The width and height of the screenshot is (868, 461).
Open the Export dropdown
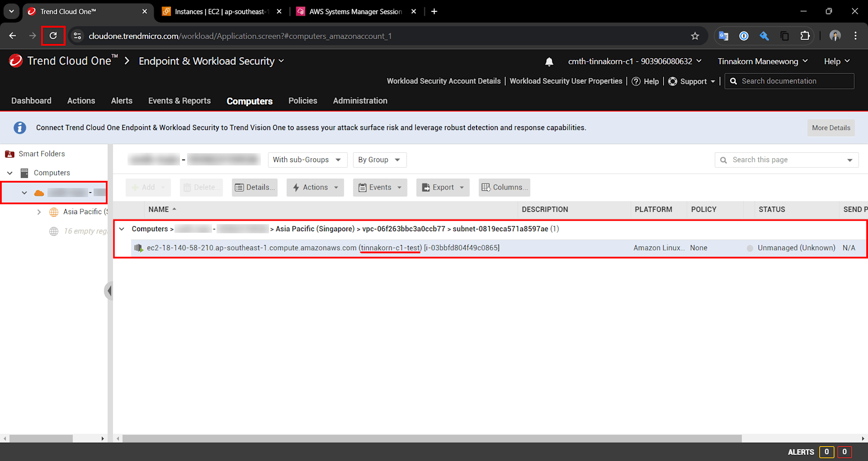tap(443, 187)
